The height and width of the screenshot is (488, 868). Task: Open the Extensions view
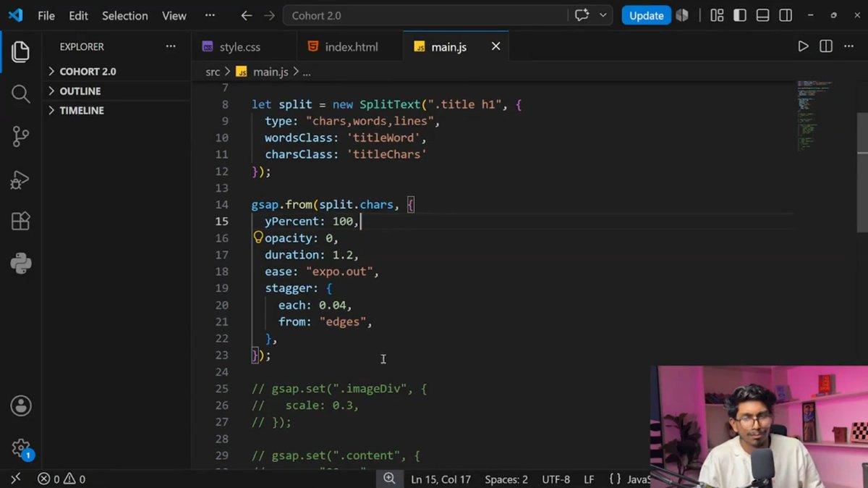tap(20, 221)
